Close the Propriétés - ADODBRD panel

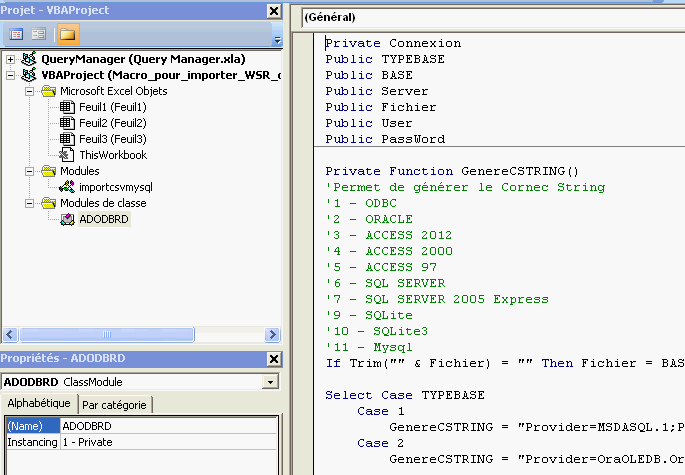coord(274,359)
